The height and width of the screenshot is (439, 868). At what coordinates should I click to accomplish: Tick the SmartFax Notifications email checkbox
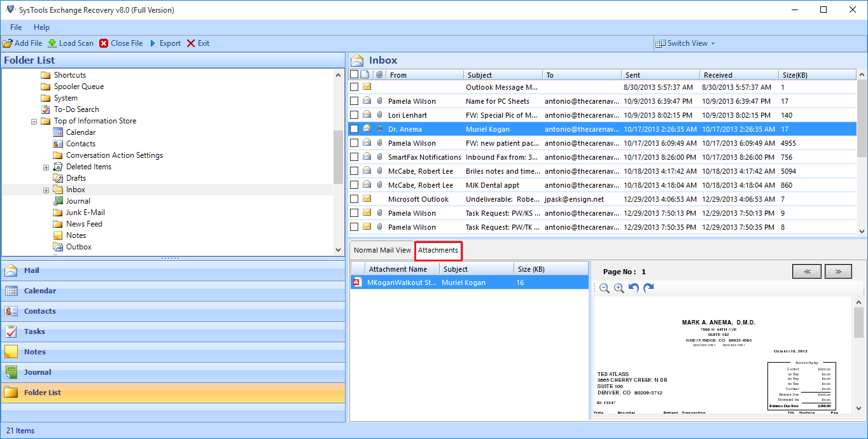[x=354, y=157]
